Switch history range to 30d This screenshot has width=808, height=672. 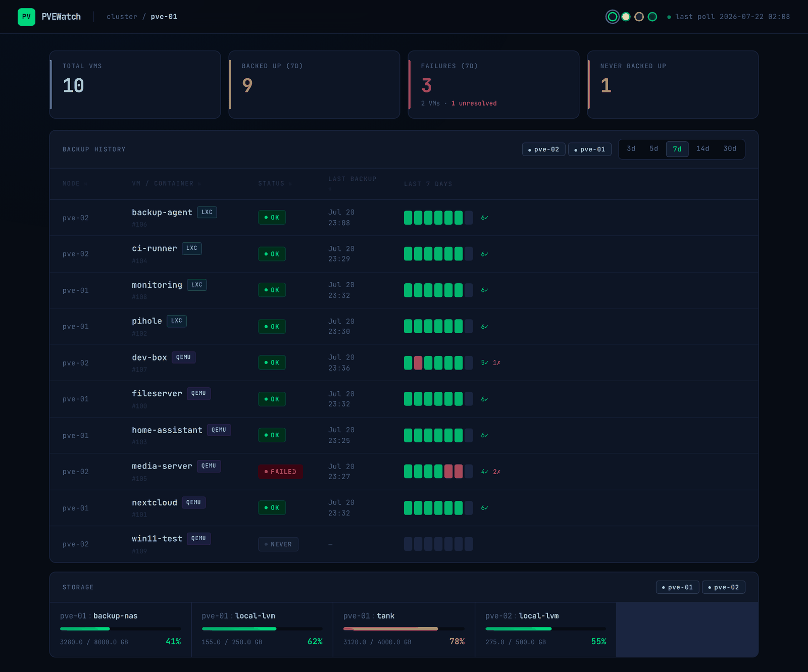(730, 149)
